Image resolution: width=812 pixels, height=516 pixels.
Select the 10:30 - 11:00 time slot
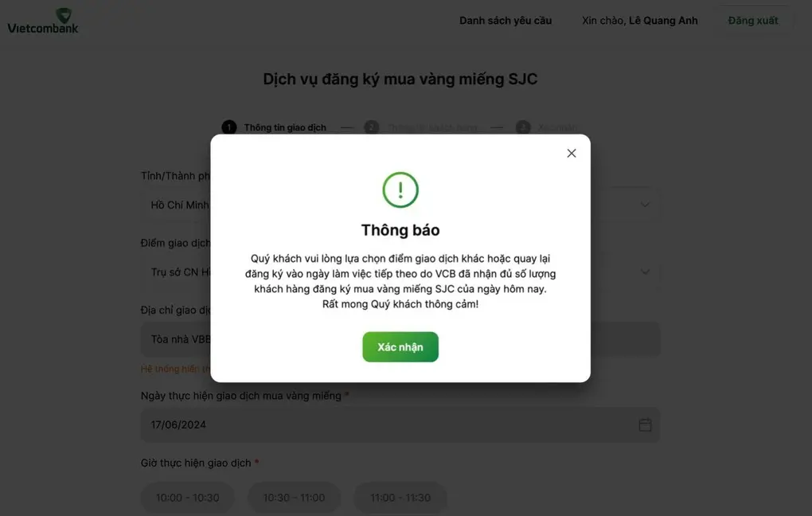tap(294, 498)
